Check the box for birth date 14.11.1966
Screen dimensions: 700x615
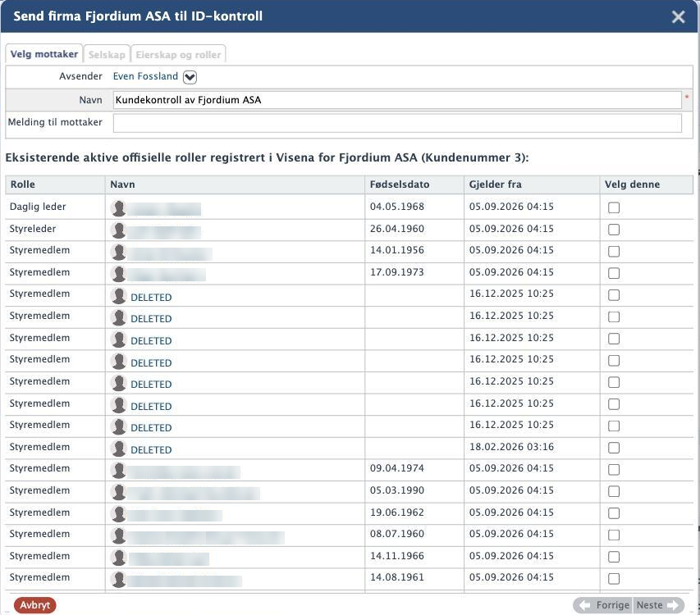click(x=614, y=557)
